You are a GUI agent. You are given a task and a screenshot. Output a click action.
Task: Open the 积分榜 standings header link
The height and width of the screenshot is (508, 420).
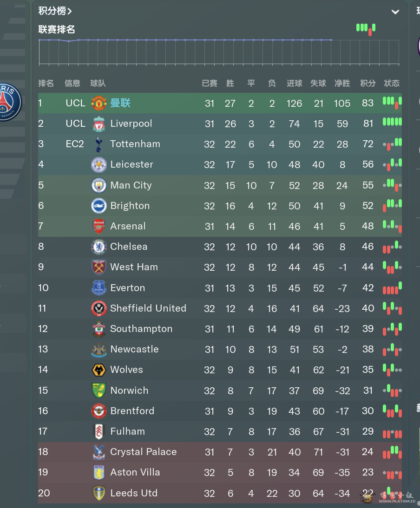(55, 11)
